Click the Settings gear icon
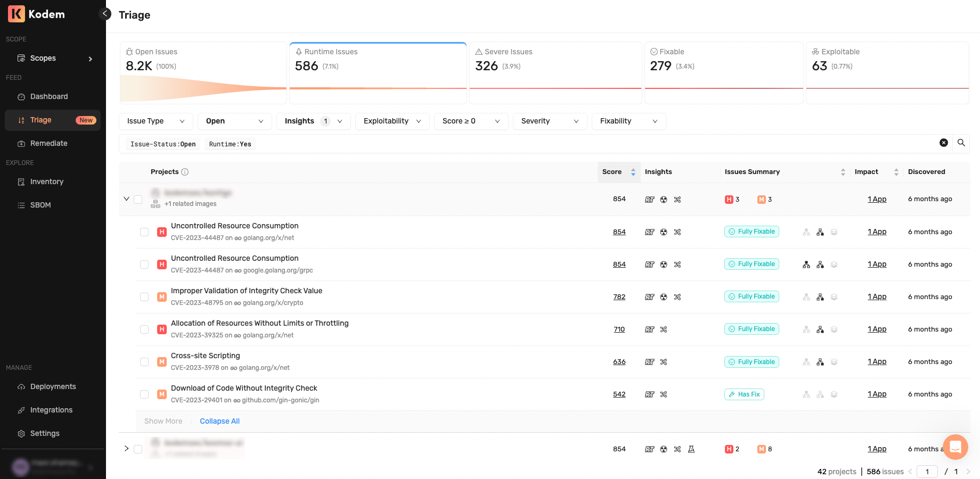This screenshot has width=980, height=479. pos(21,434)
